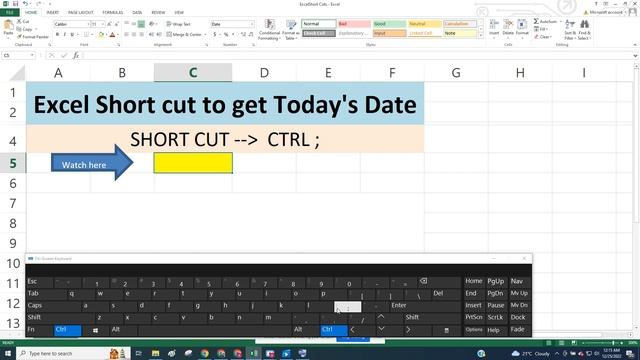Select the Input cell style
This screenshot has height=360, width=640.
(389, 33)
